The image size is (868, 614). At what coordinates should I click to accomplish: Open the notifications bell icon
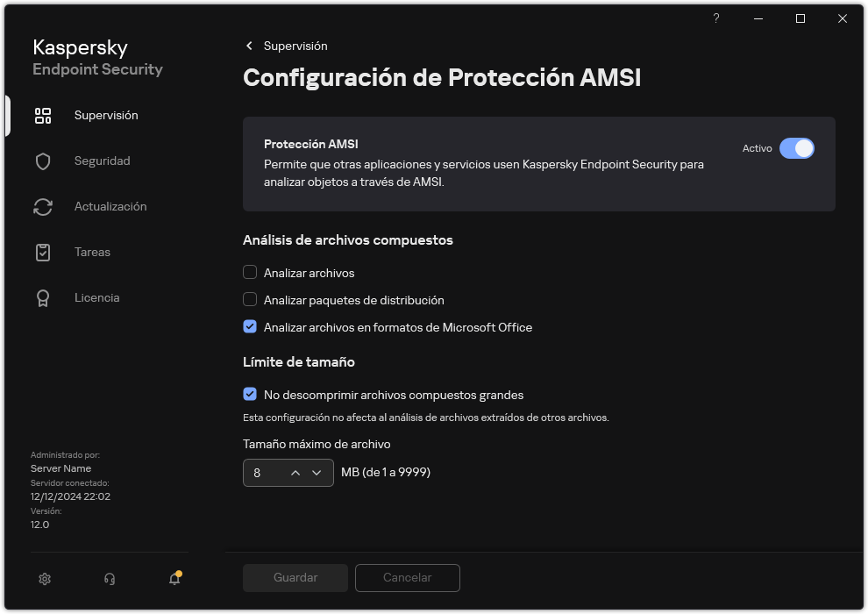click(x=174, y=579)
